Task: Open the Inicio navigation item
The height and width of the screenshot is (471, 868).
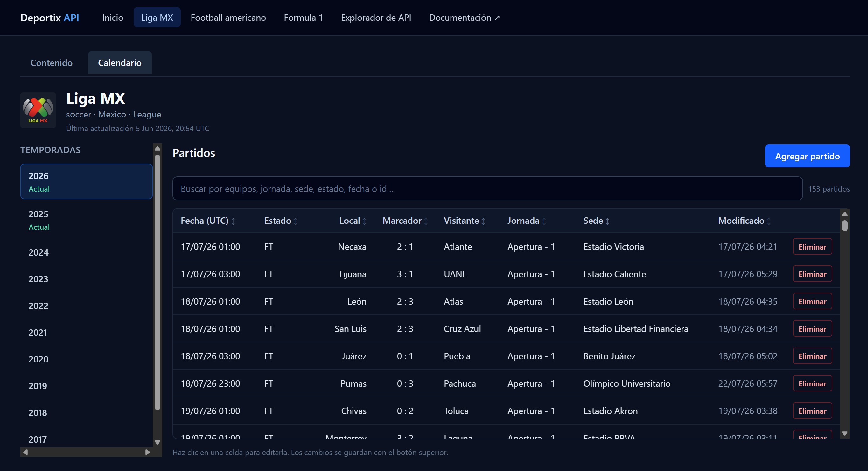Action: click(x=113, y=18)
